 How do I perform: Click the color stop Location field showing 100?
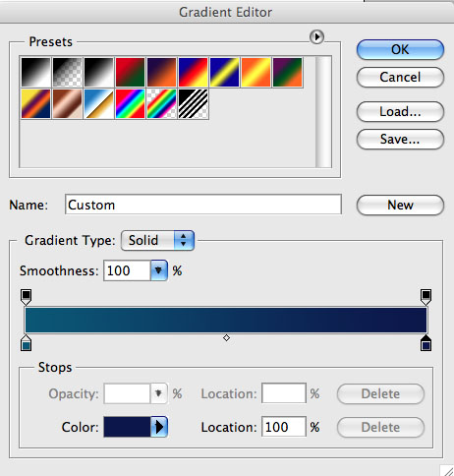[284, 427]
